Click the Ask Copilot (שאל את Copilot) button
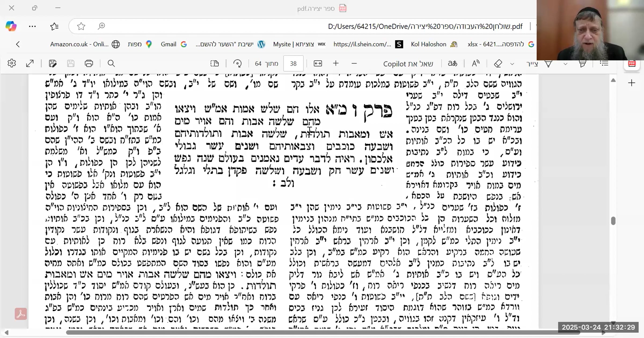The height and width of the screenshot is (338, 644). click(408, 64)
